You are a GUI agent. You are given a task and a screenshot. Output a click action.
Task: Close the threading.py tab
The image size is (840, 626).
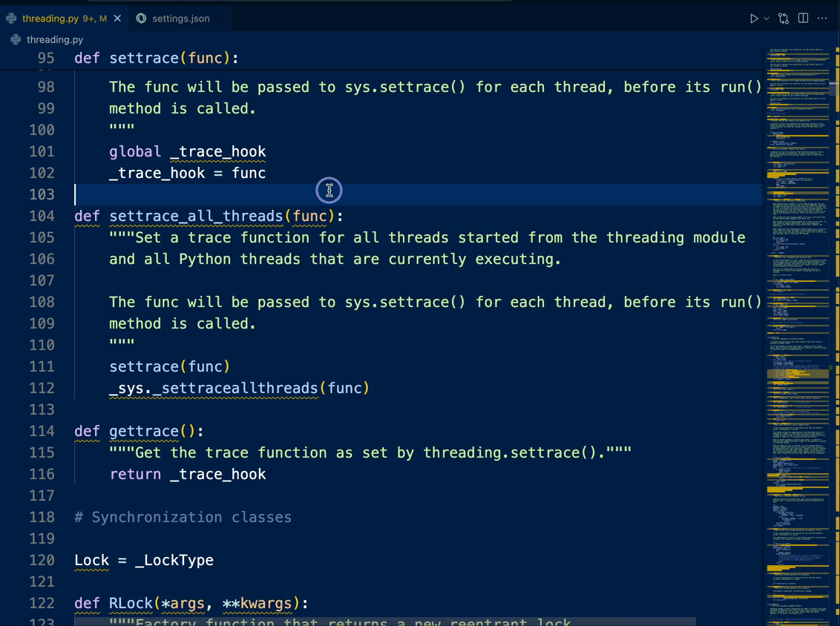coord(117,19)
